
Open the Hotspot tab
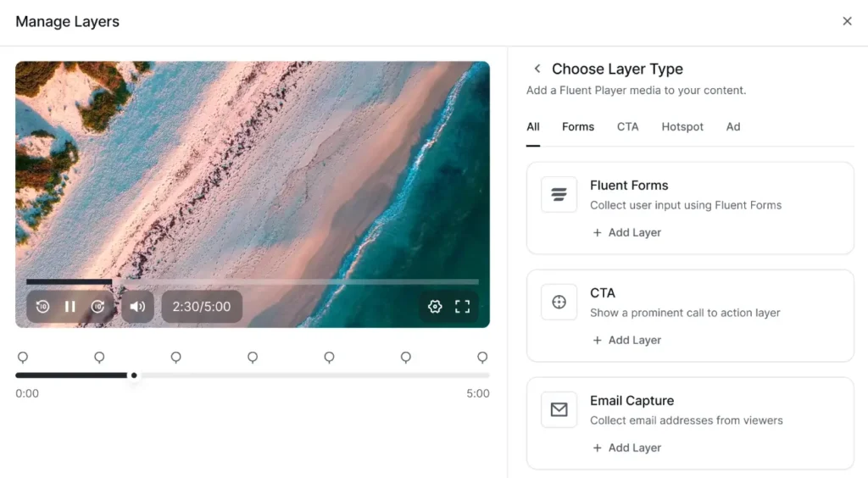coord(682,126)
